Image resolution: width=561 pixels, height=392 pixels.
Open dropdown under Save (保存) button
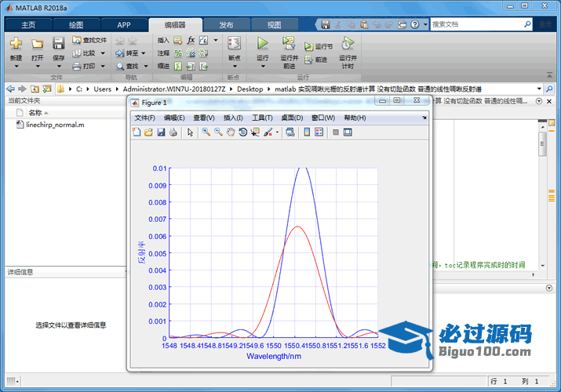(x=59, y=67)
